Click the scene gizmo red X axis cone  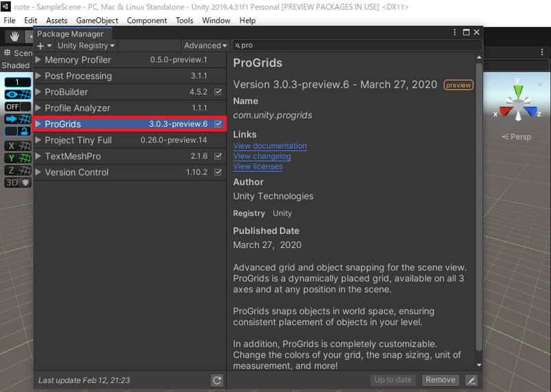pyautogui.click(x=506, y=112)
